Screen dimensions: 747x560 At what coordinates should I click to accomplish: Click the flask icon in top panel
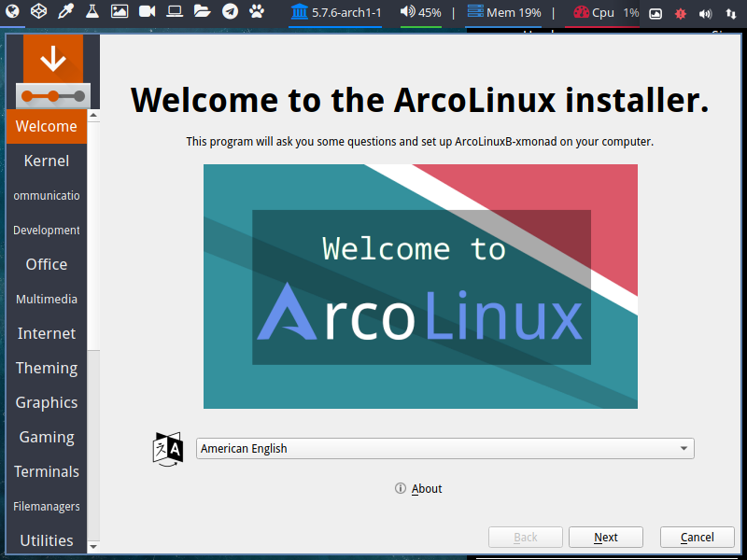click(92, 11)
